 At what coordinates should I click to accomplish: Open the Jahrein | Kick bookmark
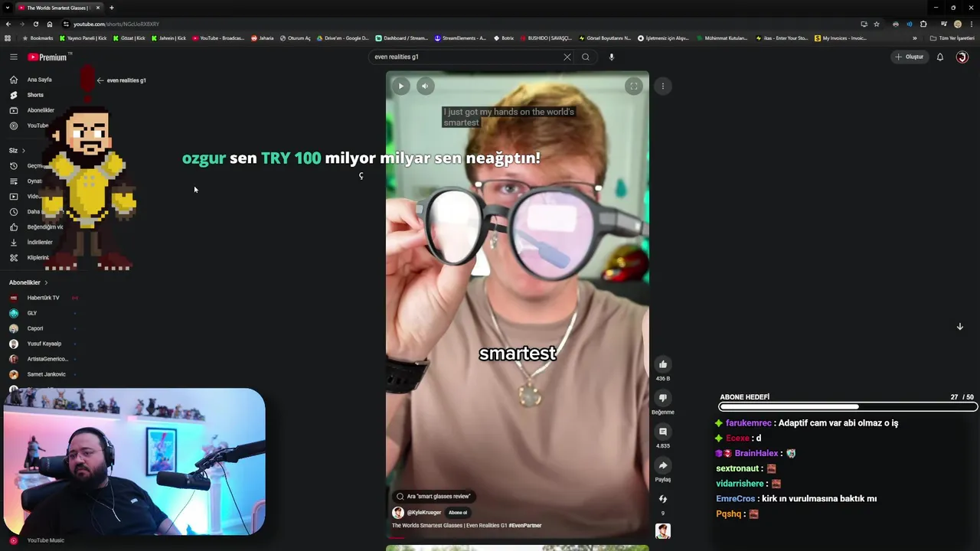(x=168, y=38)
